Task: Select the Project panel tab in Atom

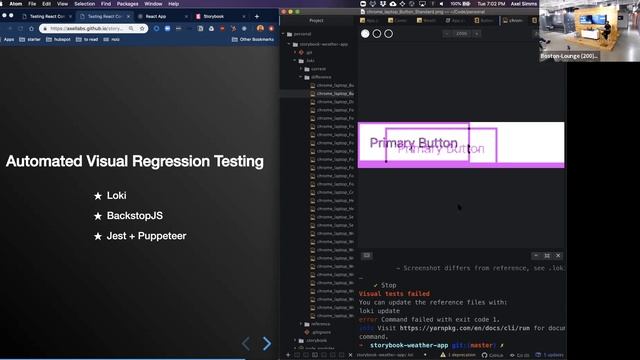Action: tap(316, 20)
